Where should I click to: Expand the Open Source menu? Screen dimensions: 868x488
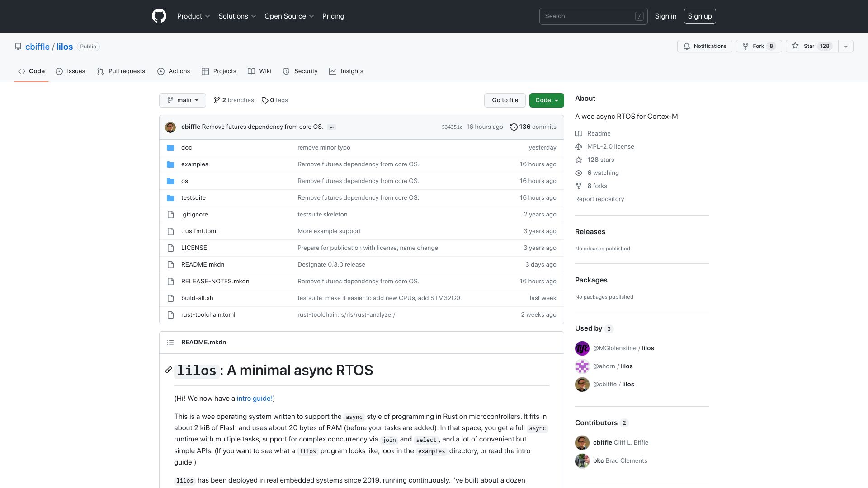[289, 16]
